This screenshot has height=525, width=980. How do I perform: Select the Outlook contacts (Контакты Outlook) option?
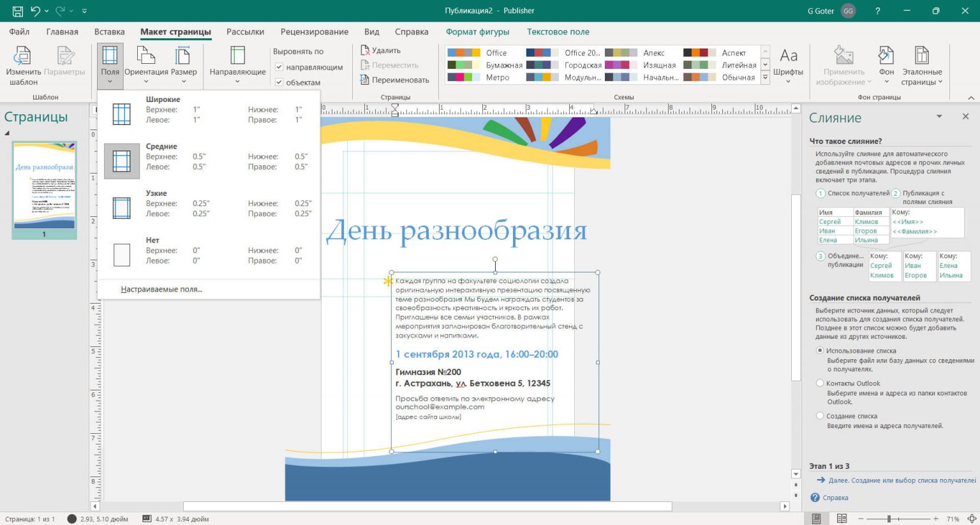pos(820,383)
